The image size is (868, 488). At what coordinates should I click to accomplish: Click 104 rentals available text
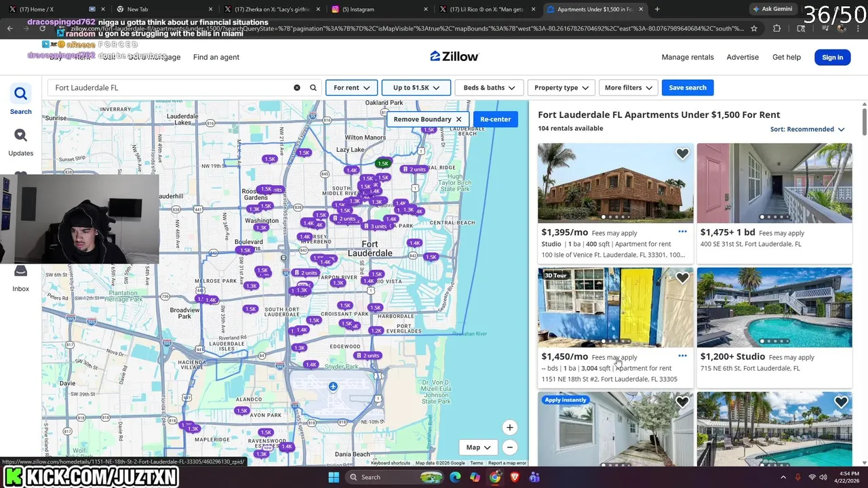pyautogui.click(x=570, y=128)
